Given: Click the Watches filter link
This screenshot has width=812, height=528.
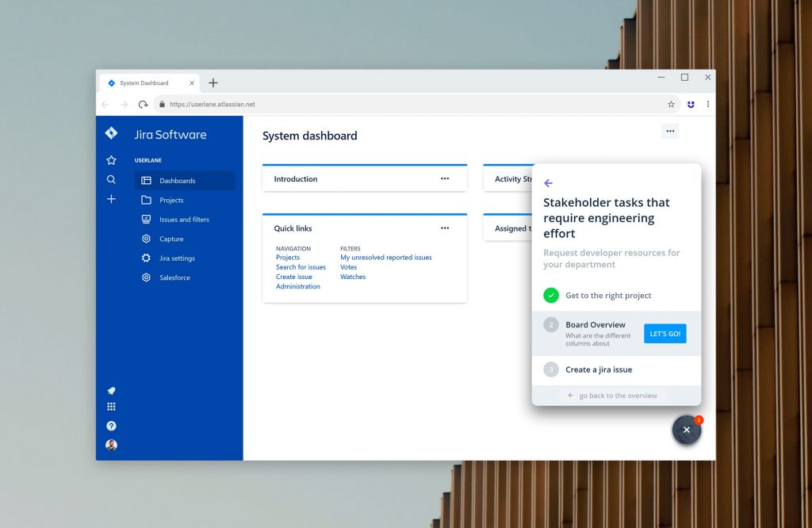Looking at the screenshot, I should [353, 277].
